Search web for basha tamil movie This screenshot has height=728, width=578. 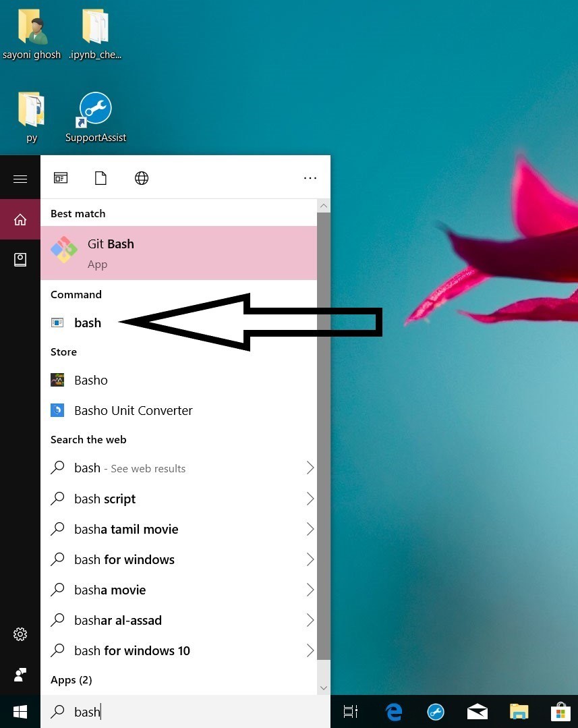[x=179, y=529]
